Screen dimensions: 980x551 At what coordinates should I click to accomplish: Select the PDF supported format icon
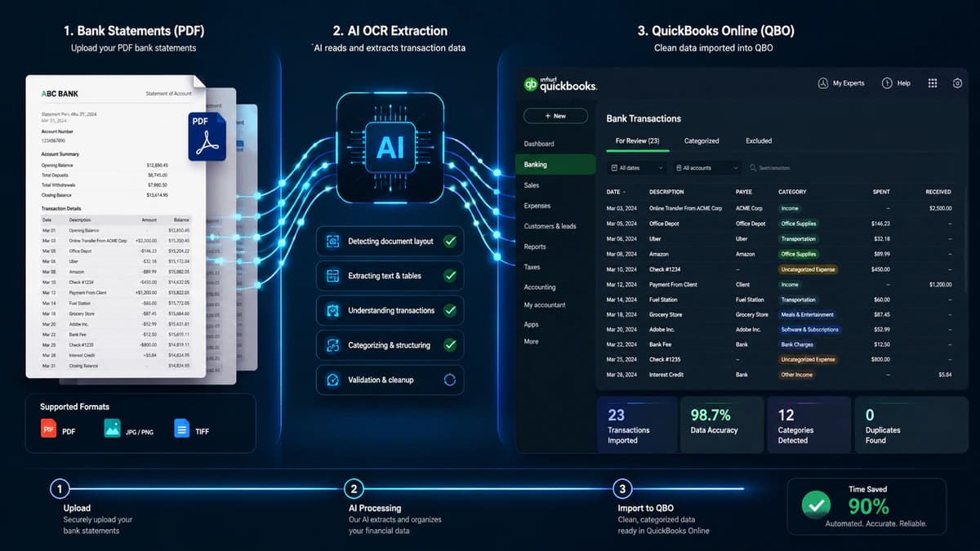(x=48, y=429)
